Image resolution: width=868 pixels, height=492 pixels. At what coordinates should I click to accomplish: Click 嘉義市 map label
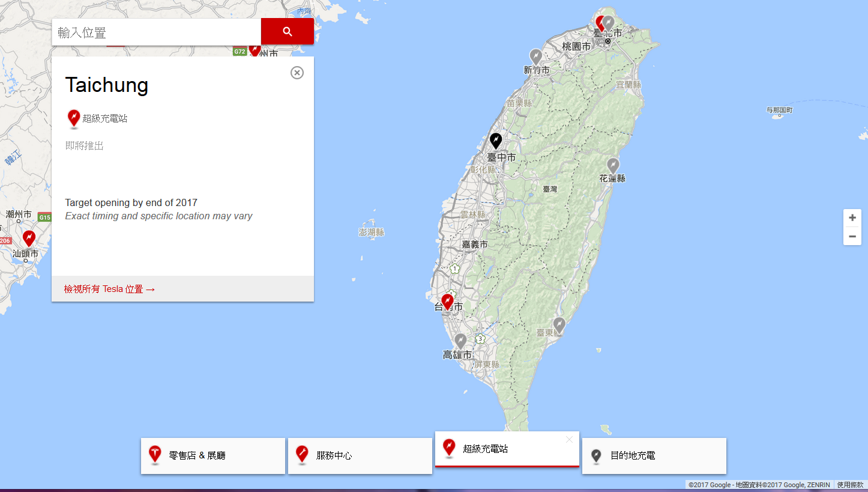pyautogui.click(x=475, y=244)
